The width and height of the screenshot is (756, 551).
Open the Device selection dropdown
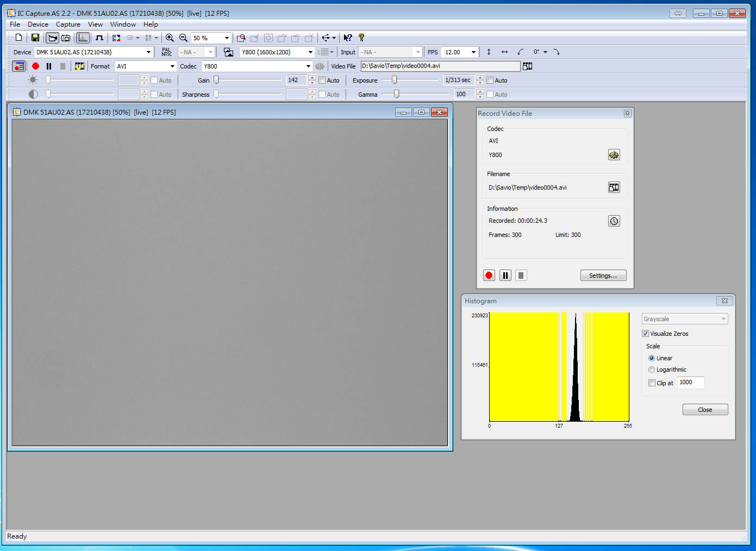(148, 52)
